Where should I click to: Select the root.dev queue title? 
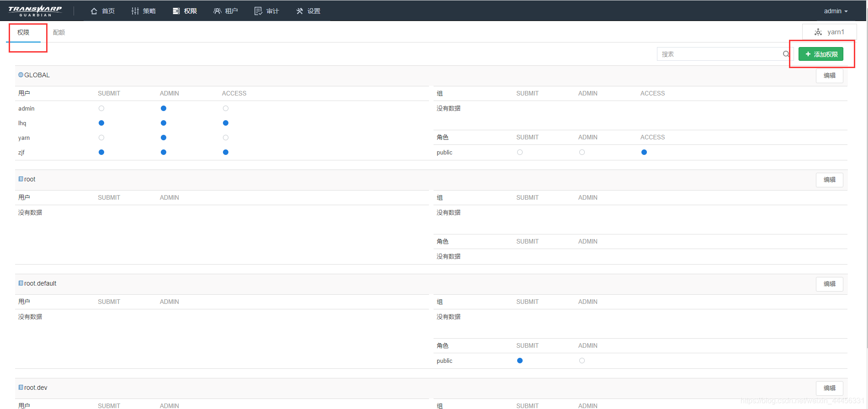tap(36, 388)
